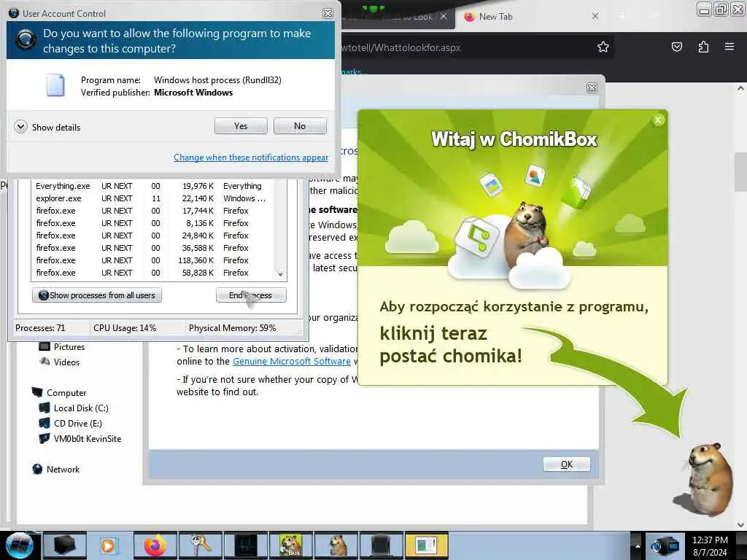Screen dimensions: 747x560
Task: Click the yellow highlighted taskbar window icon
Action: (x=426, y=545)
